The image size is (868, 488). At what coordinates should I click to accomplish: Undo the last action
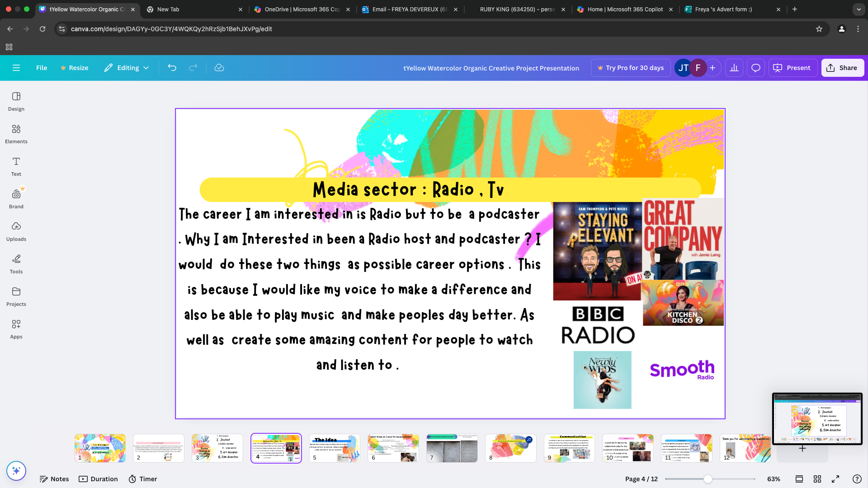click(x=172, y=68)
